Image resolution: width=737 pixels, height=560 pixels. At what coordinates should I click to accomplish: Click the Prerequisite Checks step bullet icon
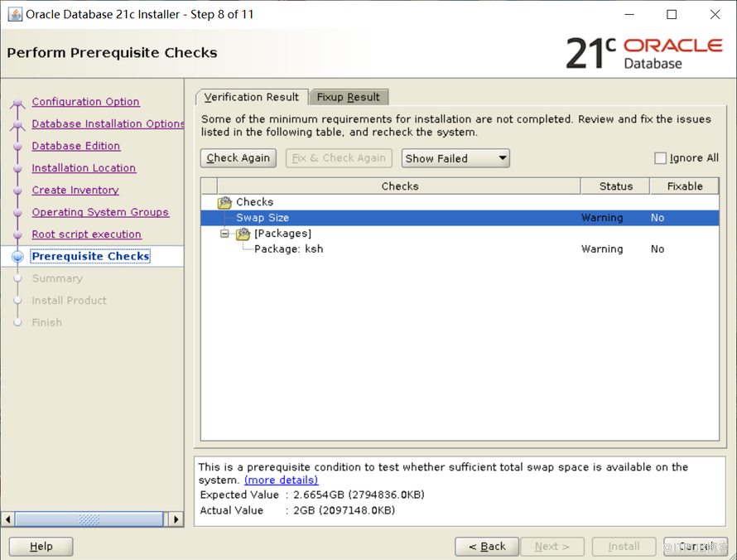point(17,256)
